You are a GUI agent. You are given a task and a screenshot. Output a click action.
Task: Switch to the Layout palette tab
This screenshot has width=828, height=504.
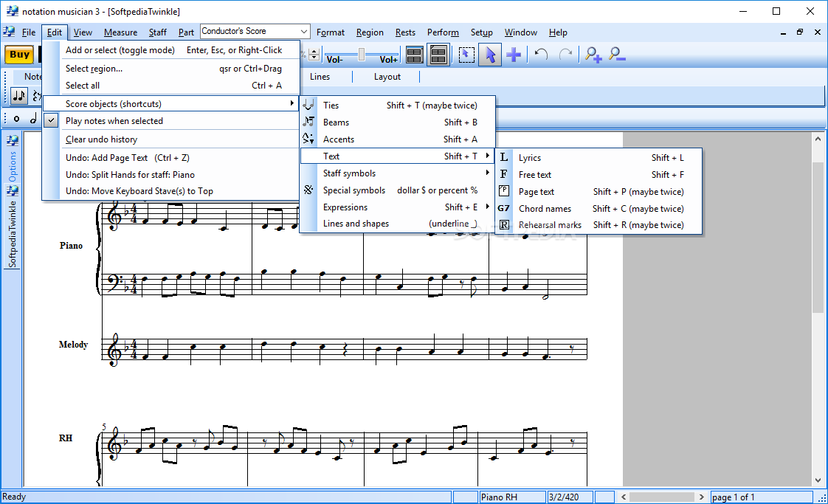click(x=387, y=77)
